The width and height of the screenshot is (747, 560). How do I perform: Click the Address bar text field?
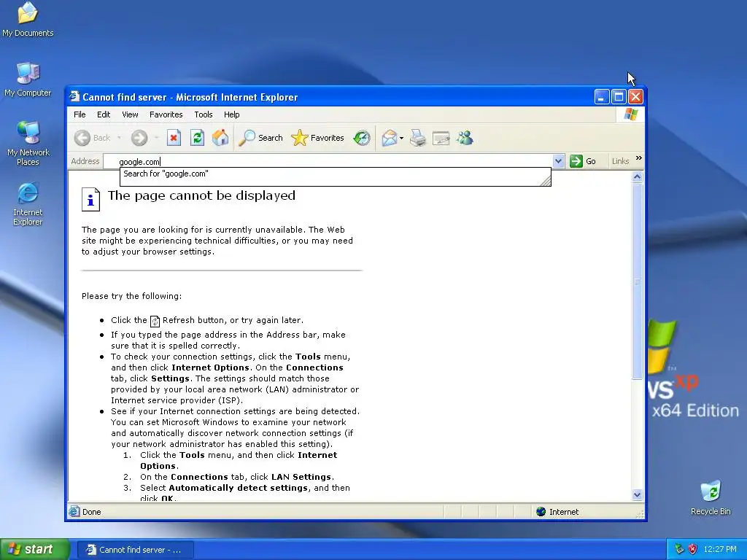(x=328, y=161)
